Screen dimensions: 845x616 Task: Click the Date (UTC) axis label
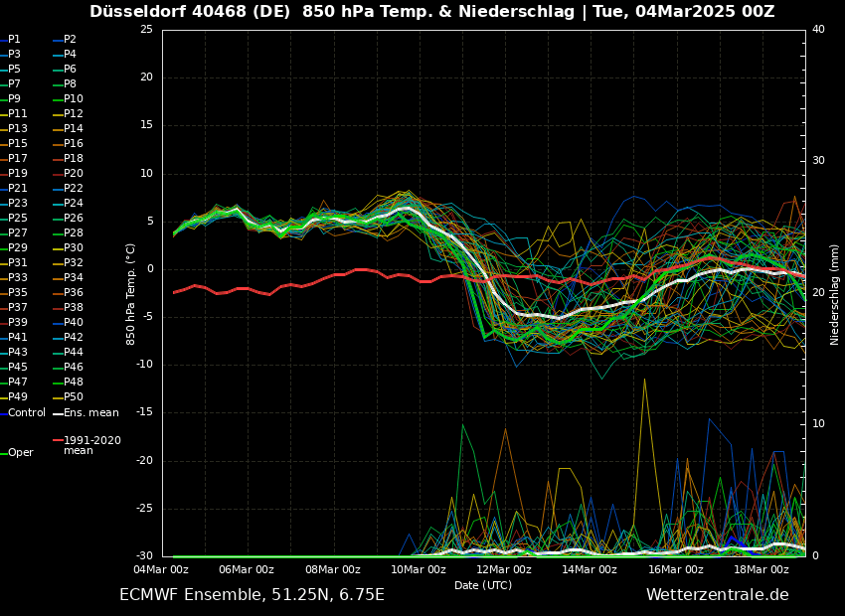click(x=483, y=585)
